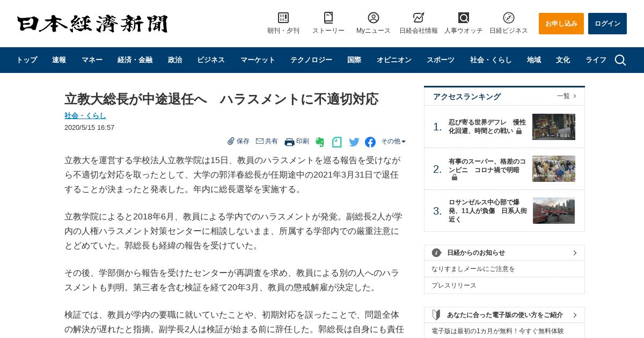Click the アクセスランキング heading
The width and height of the screenshot is (644, 338).
[467, 97]
